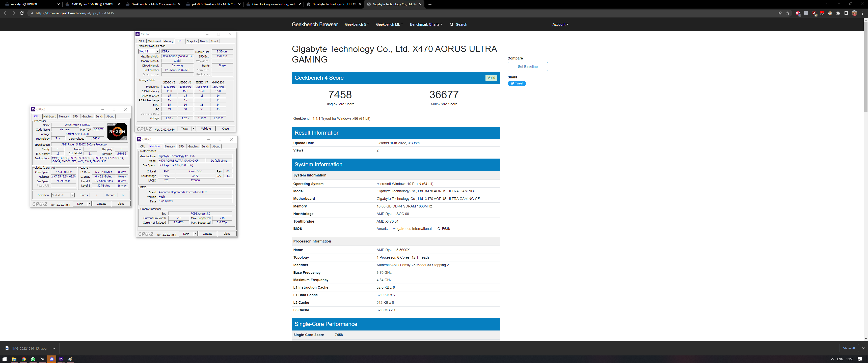The height and width of the screenshot is (363, 868).
Task: Switch to the Overclocking, overclocking browser tab
Action: pos(273,4)
